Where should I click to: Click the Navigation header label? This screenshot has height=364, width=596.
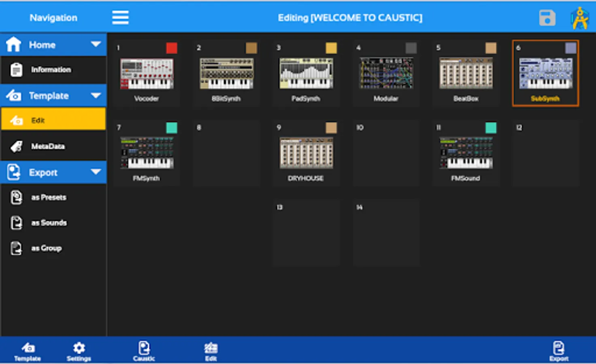point(53,18)
